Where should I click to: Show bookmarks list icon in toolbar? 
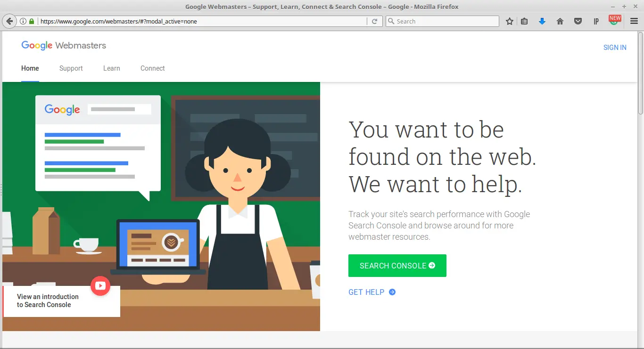coord(524,21)
